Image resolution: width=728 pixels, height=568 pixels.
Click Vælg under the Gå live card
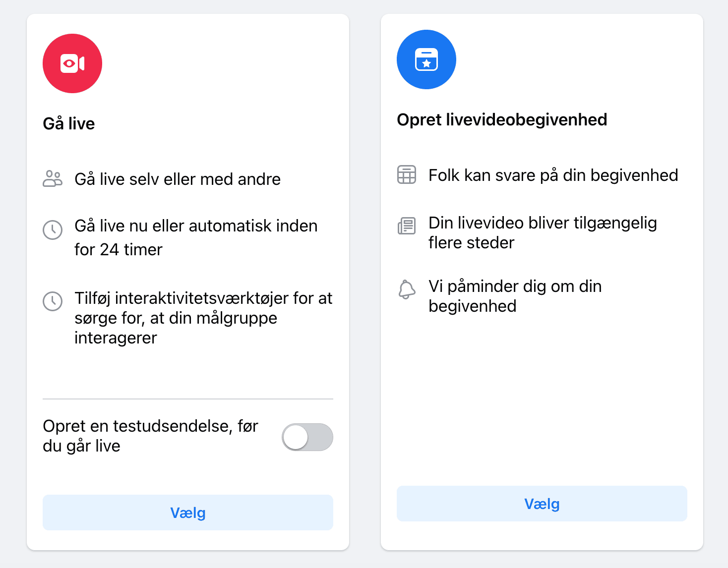[x=188, y=512]
